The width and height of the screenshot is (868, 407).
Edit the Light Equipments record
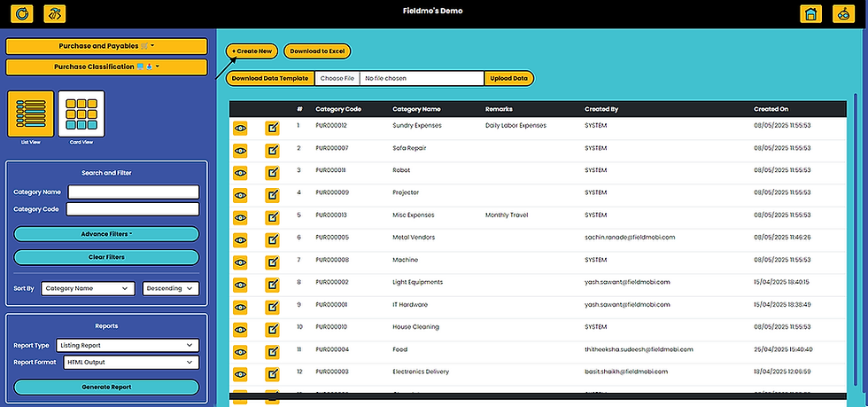pos(273,285)
